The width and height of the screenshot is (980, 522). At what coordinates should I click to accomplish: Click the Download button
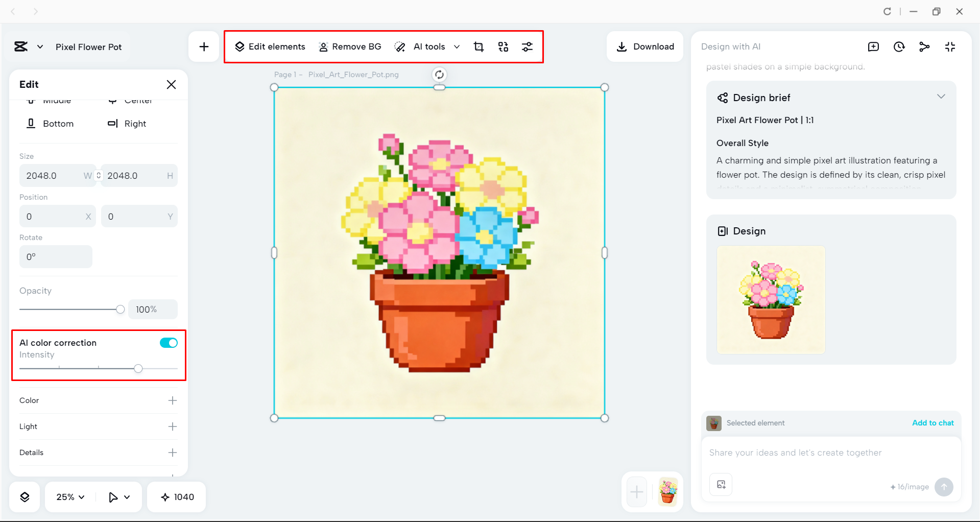(645, 46)
